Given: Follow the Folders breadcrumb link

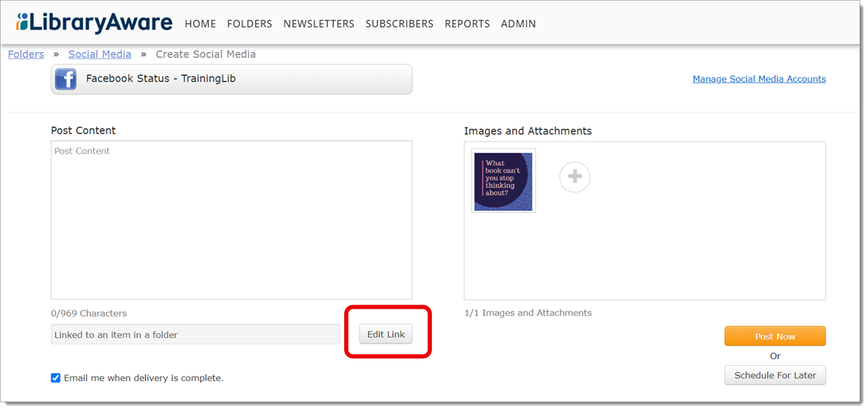Looking at the screenshot, I should click(26, 54).
